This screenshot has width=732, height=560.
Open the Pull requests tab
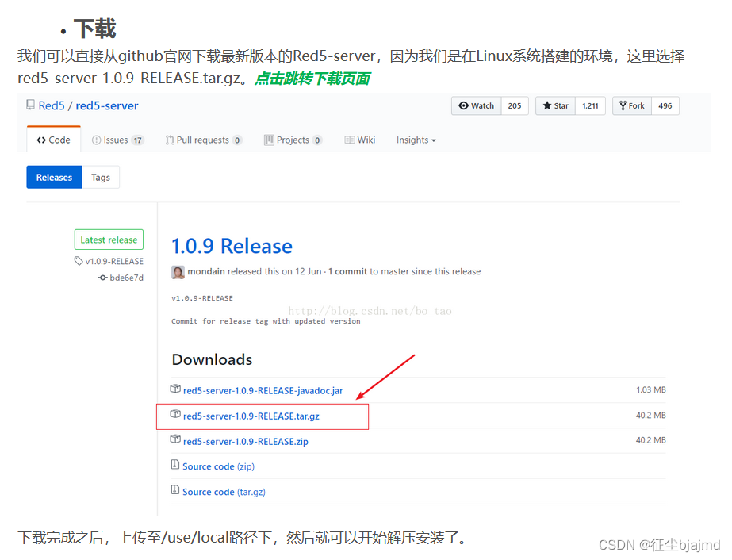204,140
